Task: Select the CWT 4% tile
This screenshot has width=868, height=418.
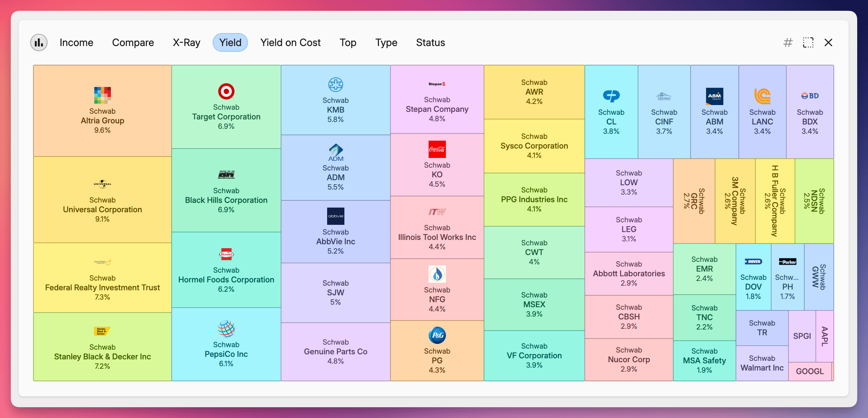Action: 534,253
